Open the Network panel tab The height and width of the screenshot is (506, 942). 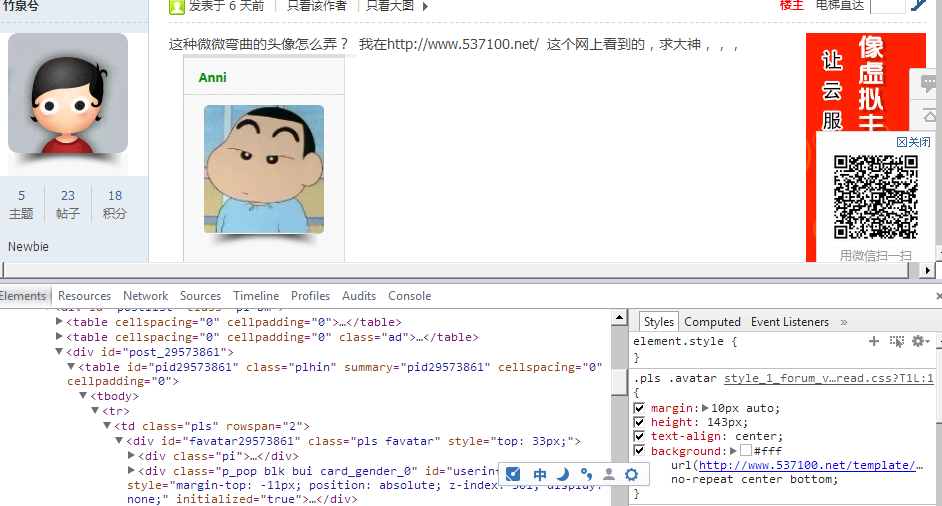145,296
